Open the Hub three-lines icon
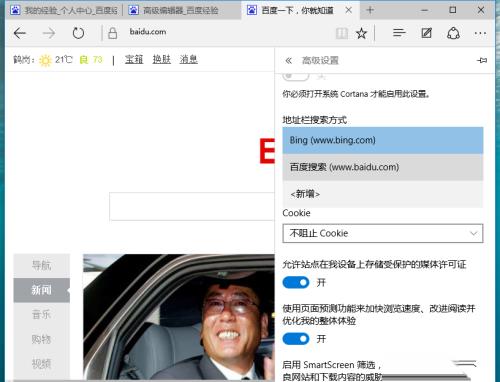The height and width of the screenshot is (382, 500). click(399, 33)
